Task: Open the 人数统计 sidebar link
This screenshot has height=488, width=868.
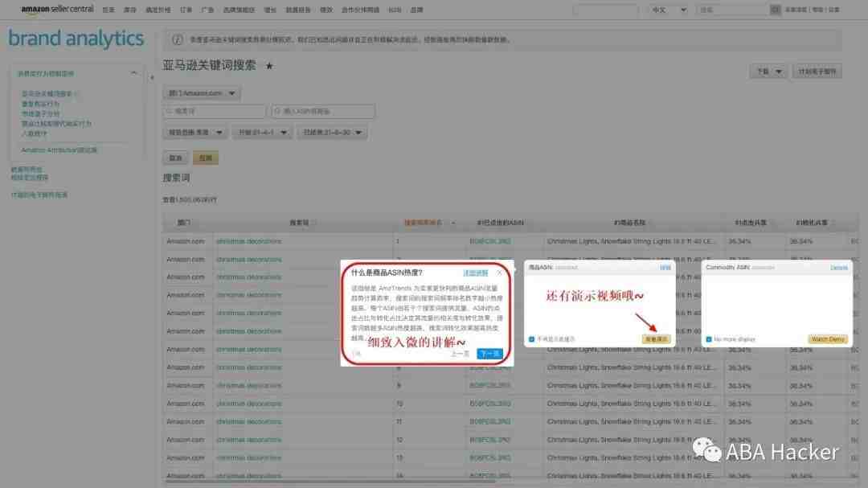Action: tap(34, 133)
